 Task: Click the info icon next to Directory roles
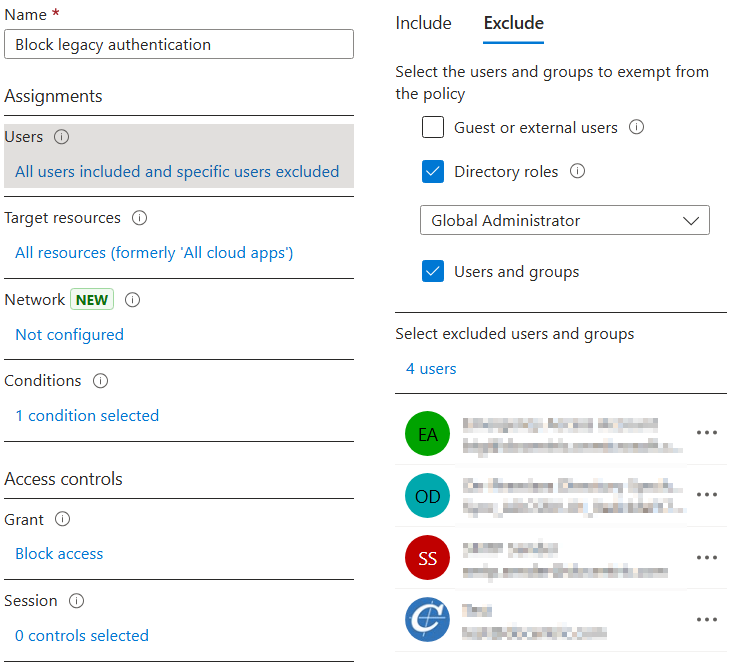click(x=577, y=172)
